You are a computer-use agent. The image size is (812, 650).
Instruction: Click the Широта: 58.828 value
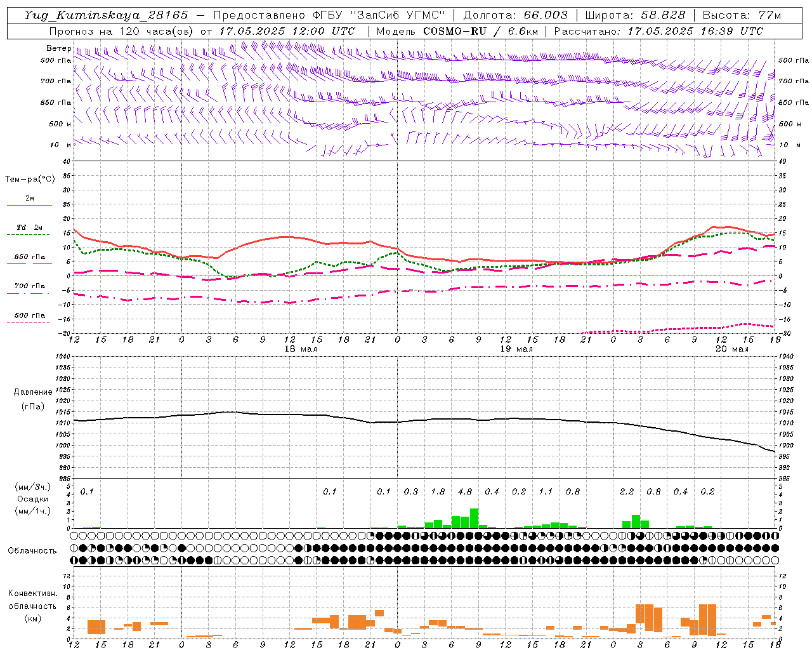pos(635,15)
